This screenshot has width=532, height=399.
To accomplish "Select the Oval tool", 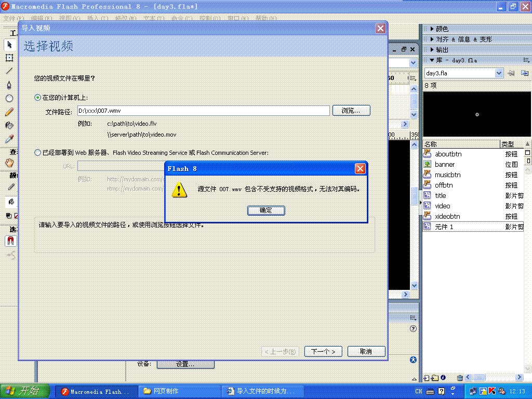I will point(9,98).
